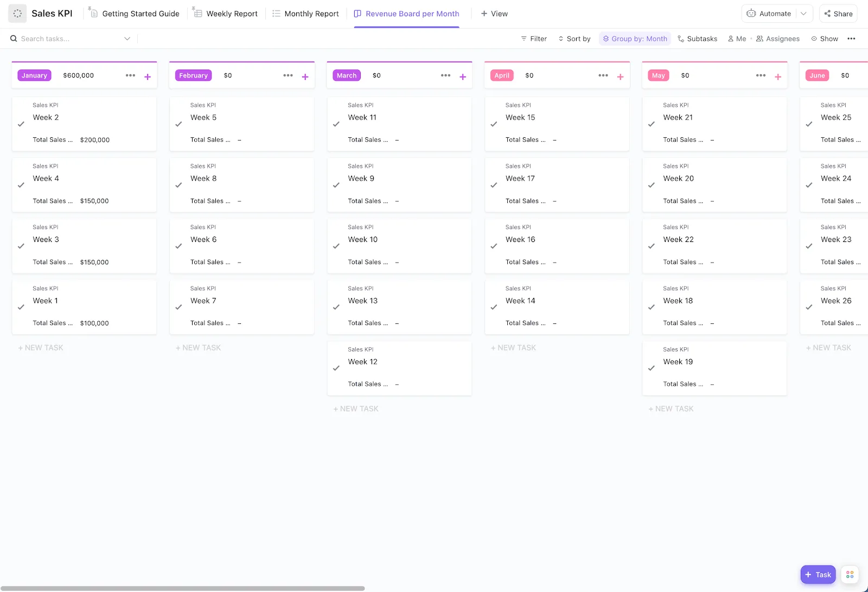Mark Week 12 task complete

336,368
